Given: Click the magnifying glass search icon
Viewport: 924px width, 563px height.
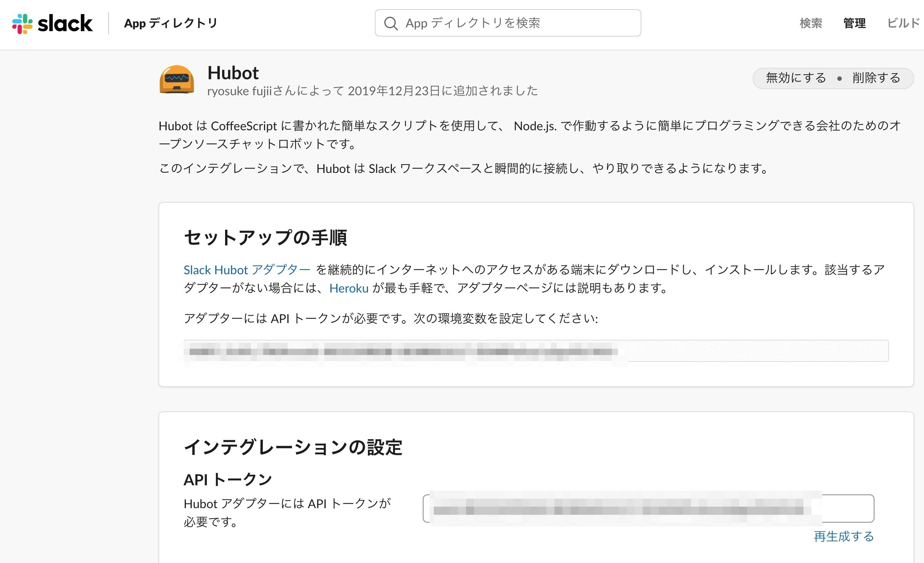Looking at the screenshot, I should (391, 24).
